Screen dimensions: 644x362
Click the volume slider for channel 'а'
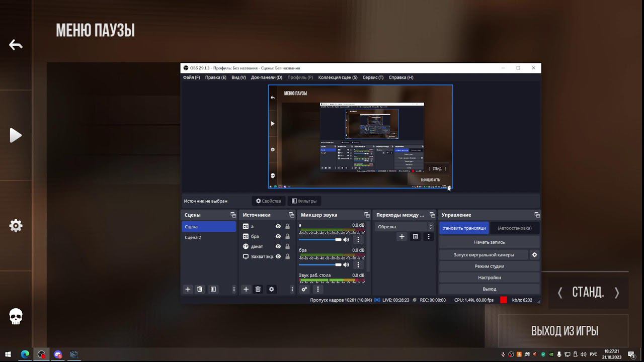pyautogui.click(x=320, y=240)
